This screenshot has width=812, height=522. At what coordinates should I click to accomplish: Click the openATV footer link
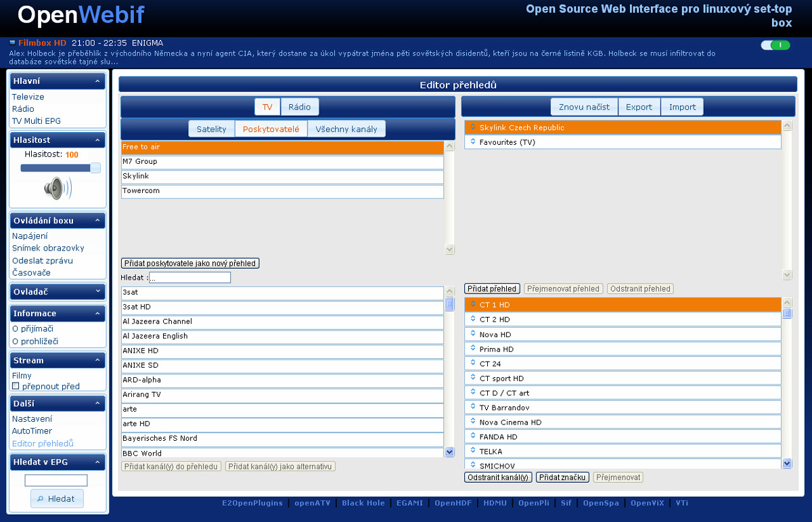coord(312,503)
